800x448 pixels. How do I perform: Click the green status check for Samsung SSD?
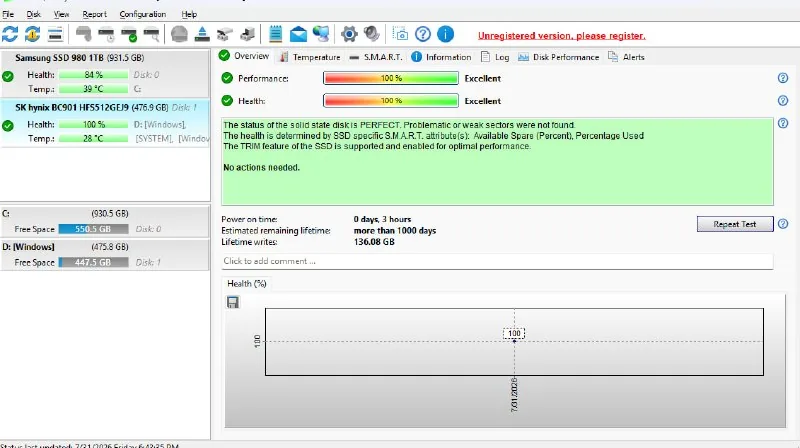point(8,77)
